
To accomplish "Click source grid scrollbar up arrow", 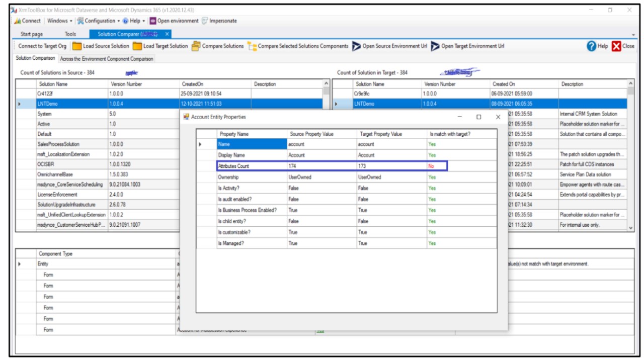I will [326, 84].
